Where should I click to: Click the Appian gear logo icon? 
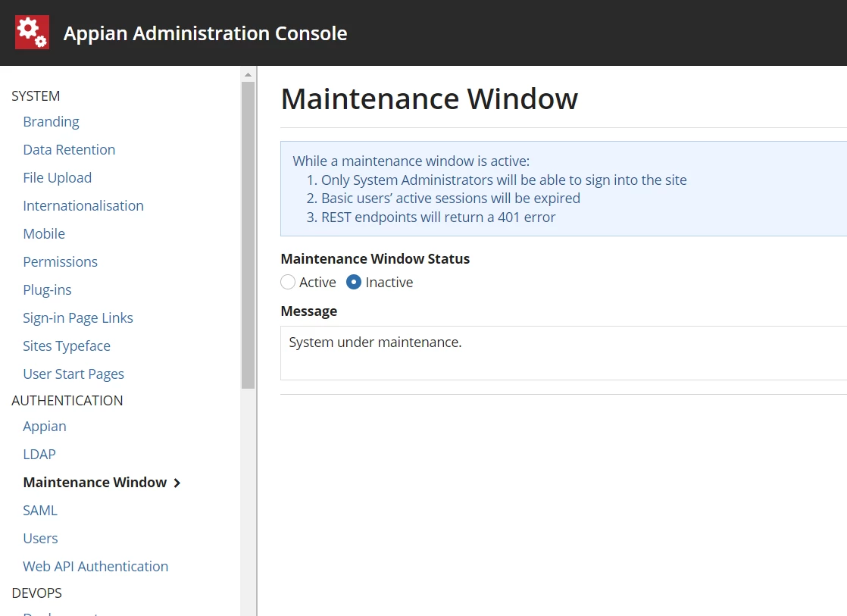tap(32, 33)
